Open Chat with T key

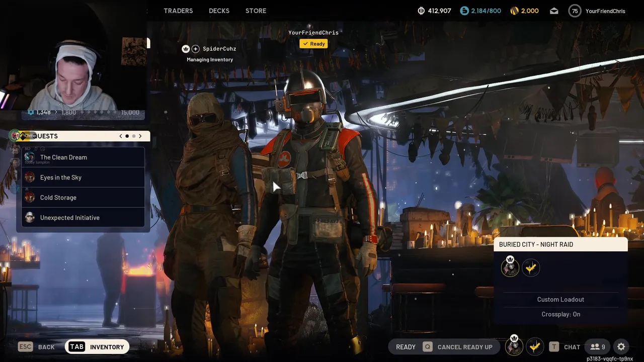tap(565, 347)
